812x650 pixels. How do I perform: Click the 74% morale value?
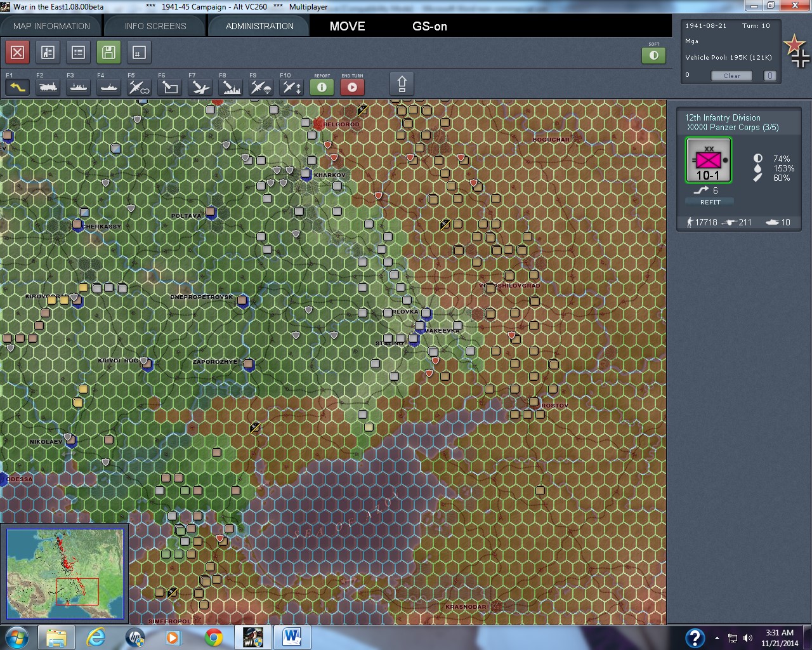click(782, 159)
